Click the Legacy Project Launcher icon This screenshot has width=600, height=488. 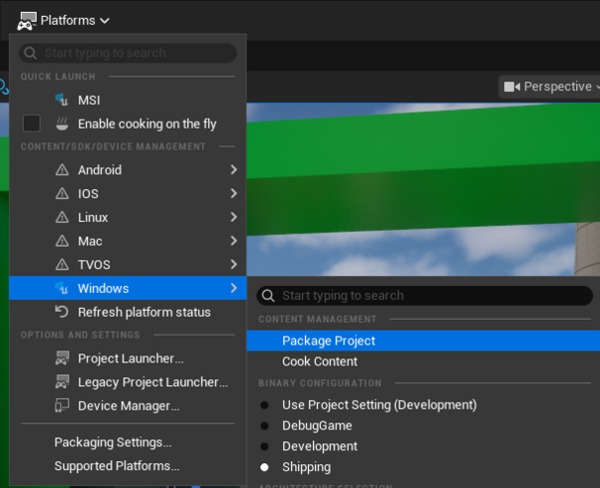coord(62,382)
